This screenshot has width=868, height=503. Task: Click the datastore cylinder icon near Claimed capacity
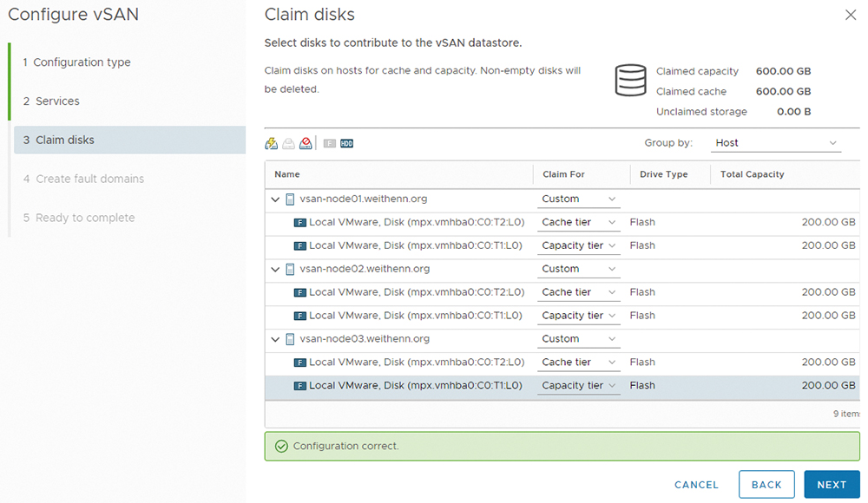[x=630, y=81]
